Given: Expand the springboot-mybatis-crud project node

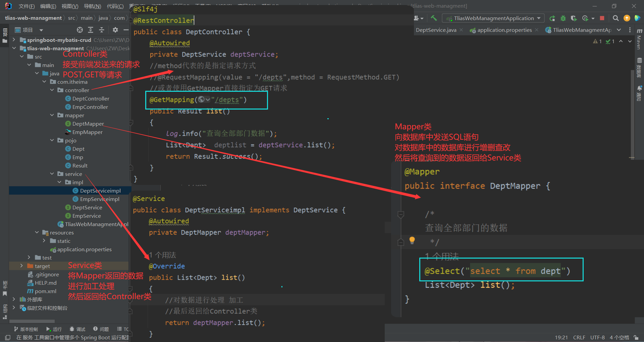Looking at the screenshot, I should click(14, 40).
